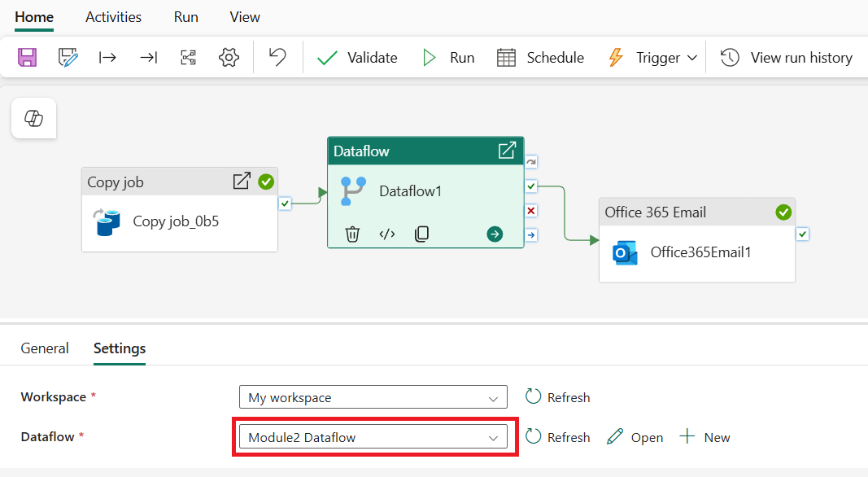Click the 'Copy job_0b5' name text
The width and height of the screenshot is (868, 477).
click(x=176, y=221)
